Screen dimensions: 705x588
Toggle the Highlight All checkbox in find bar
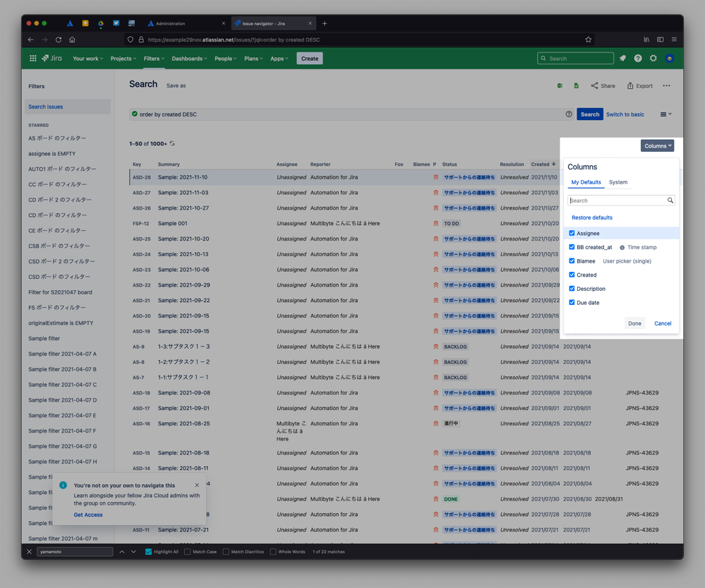(x=148, y=551)
